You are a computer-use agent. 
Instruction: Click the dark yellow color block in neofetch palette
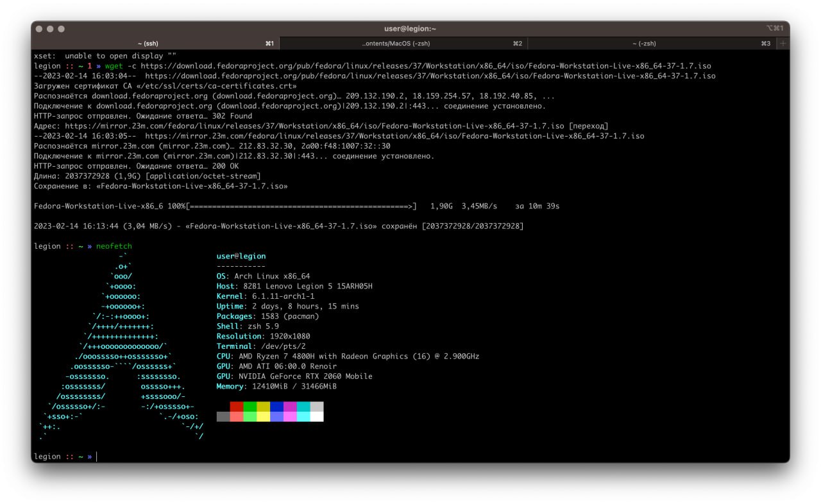[x=263, y=407]
